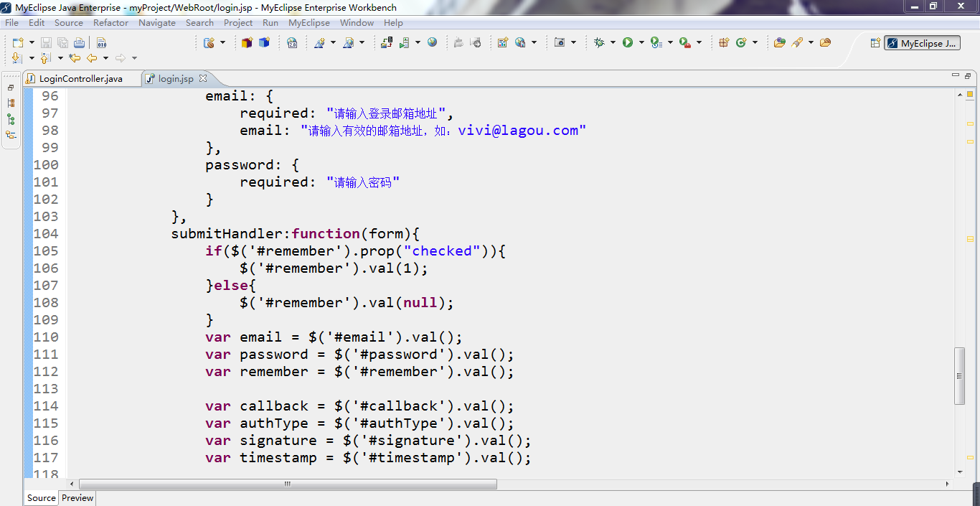
Task: Click the Print icon in toolbar
Action: (x=79, y=43)
